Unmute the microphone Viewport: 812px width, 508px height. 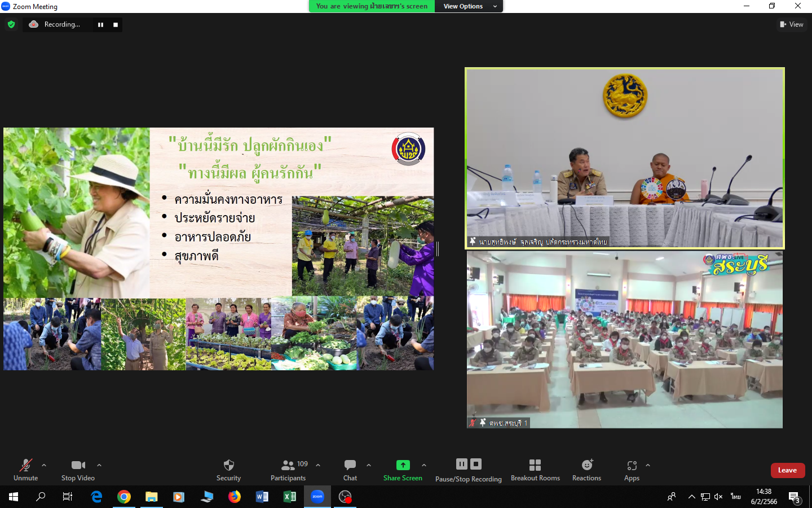25,470
